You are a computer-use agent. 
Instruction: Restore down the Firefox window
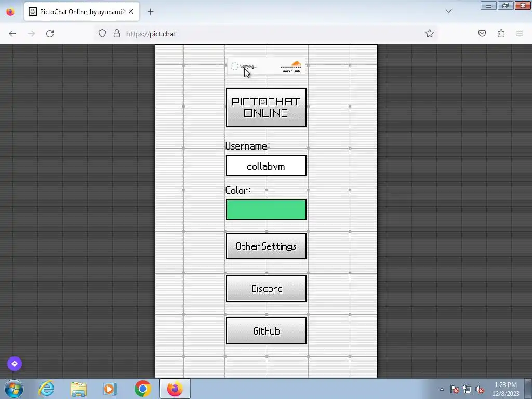(x=506, y=5)
